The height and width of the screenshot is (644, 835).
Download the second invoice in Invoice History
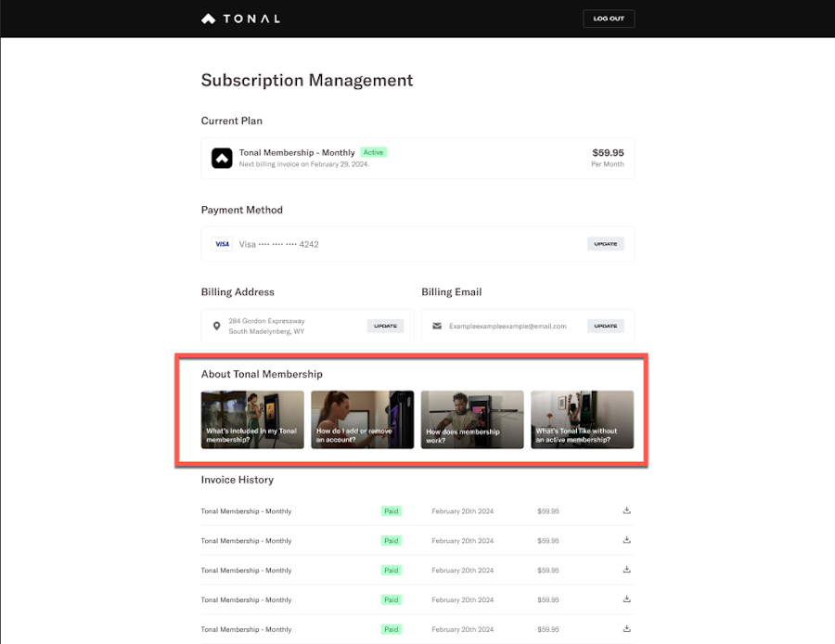coord(627,540)
